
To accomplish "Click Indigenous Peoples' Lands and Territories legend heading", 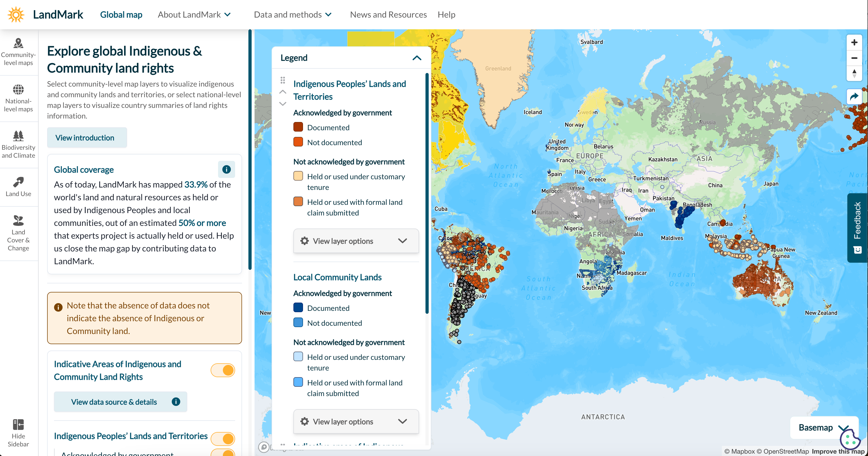I will (x=349, y=90).
